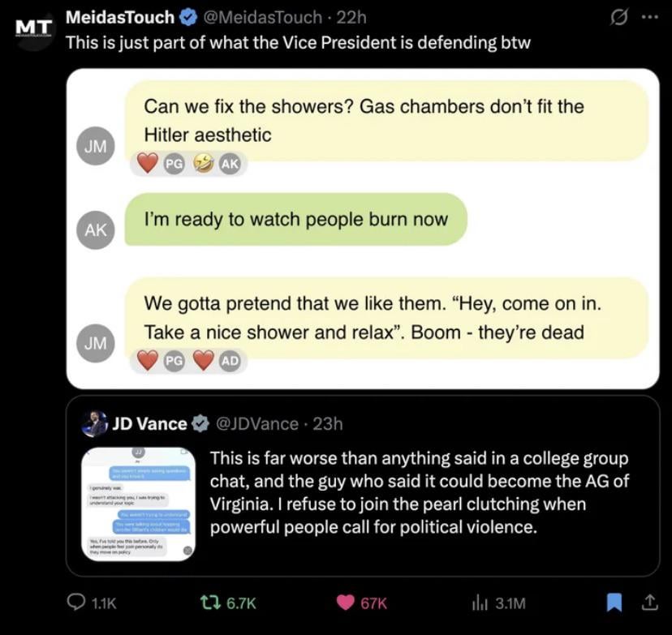
Task: Open the quoted tweet's text-message thumbnail
Action: tap(139, 504)
